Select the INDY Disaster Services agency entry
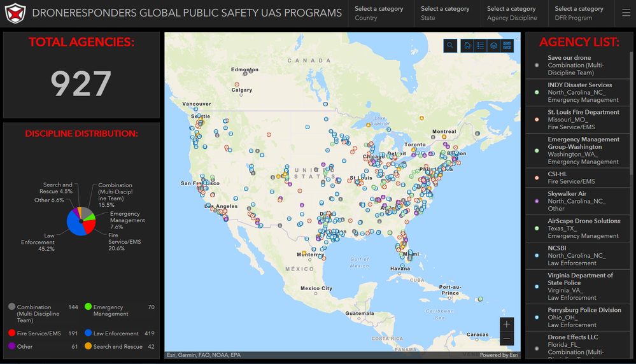This screenshot has width=636, height=364. pyautogui.click(x=577, y=92)
